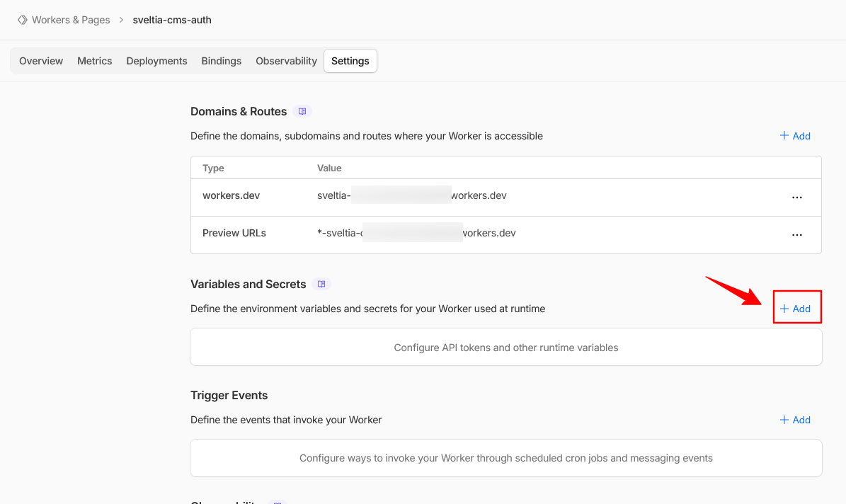Select the Settings tab
This screenshot has width=846, height=504.
click(350, 61)
